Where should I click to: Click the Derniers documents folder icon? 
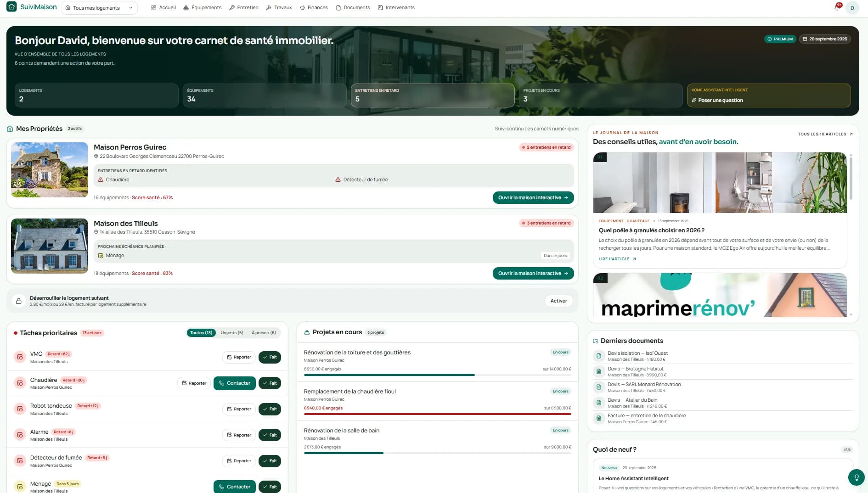596,341
